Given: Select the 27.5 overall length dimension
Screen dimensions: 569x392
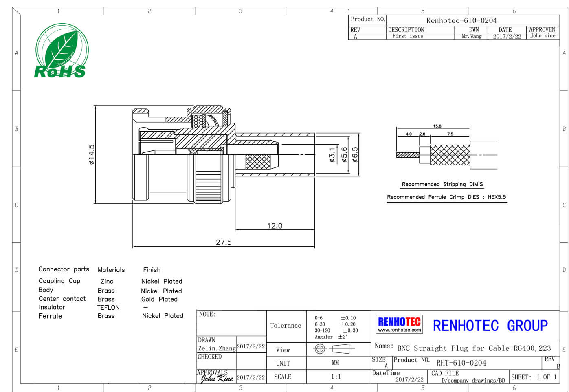Looking at the screenshot, I should [224, 242].
